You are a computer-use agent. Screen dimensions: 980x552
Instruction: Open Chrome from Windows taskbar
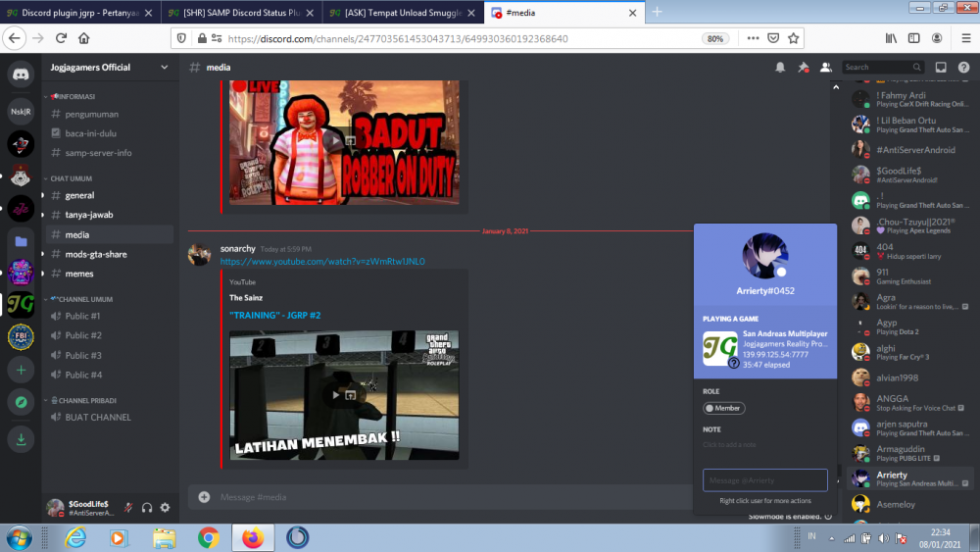pyautogui.click(x=209, y=537)
